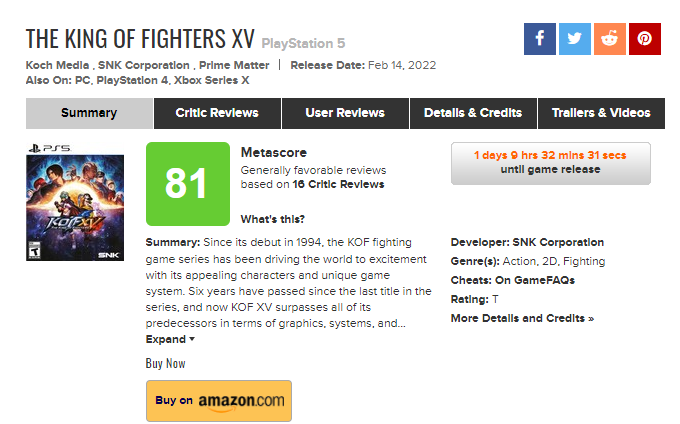
Task: Open More Details and Credits link
Action: point(522,319)
